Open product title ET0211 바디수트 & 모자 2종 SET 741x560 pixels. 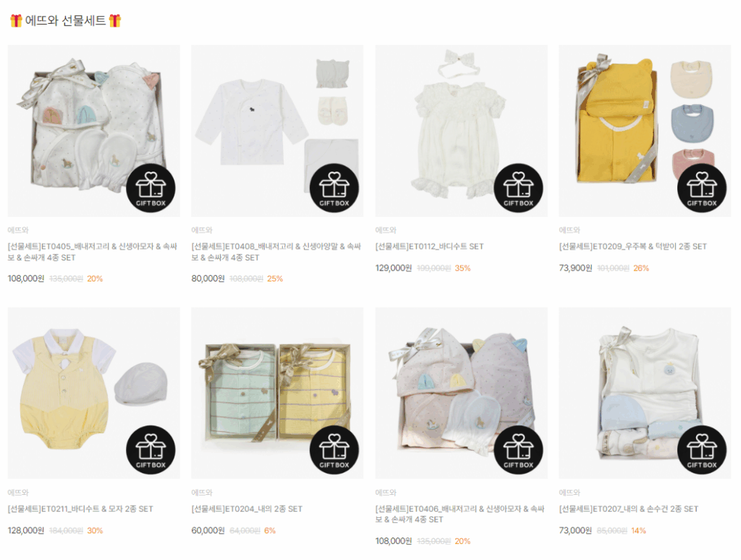(x=80, y=509)
